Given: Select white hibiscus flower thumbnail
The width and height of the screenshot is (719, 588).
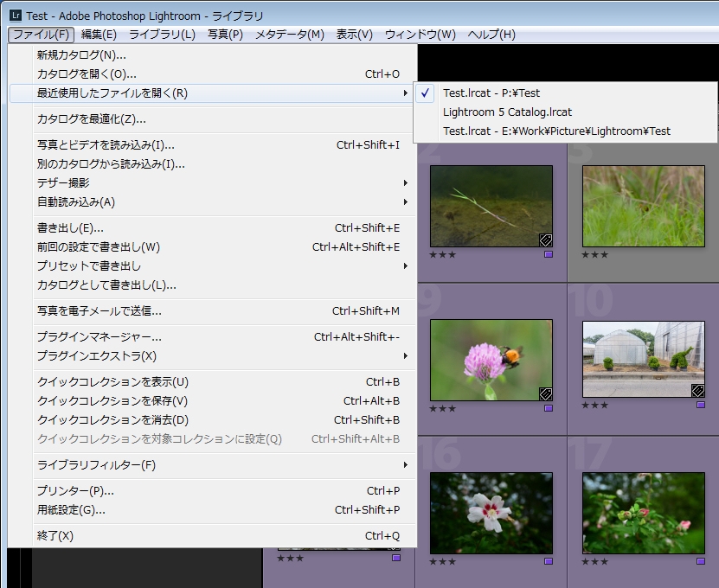Looking at the screenshot, I should pos(491,514).
